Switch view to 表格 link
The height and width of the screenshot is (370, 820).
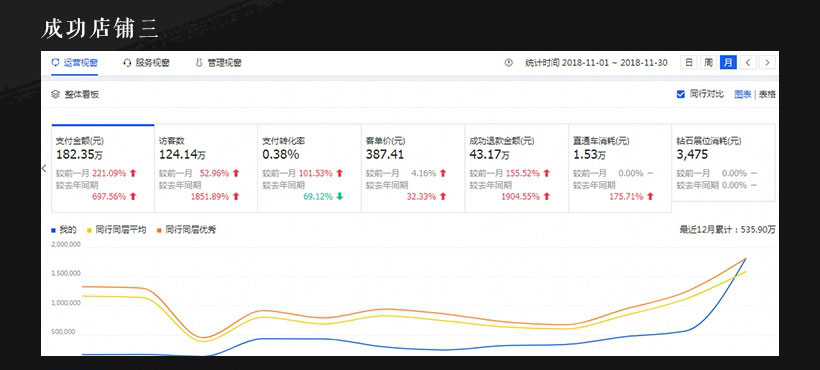point(767,95)
